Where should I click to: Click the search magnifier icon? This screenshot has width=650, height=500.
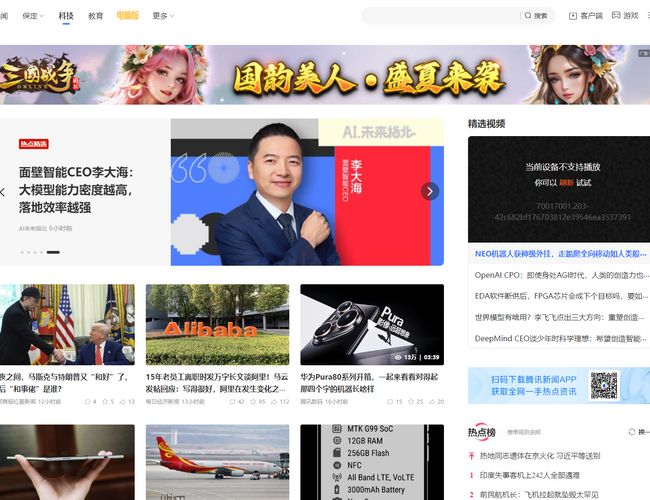pyautogui.click(x=528, y=16)
